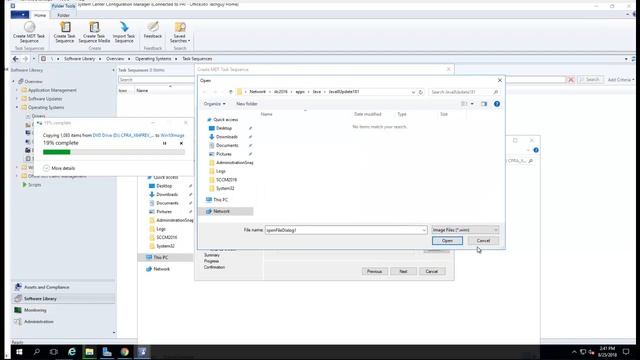Click Win10Image destination link
640x360 pixels.
pyautogui.click(x=172, y=135)
